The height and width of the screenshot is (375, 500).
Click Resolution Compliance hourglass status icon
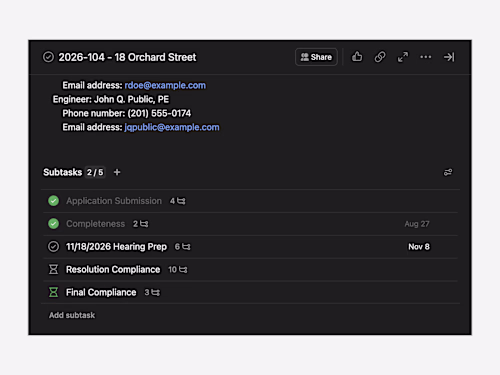[x=53, y=269]
